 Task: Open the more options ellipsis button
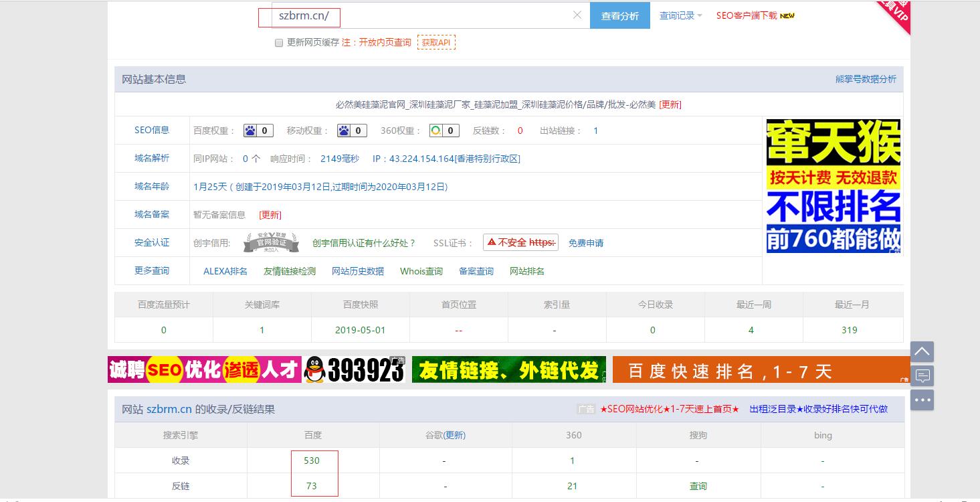click(x=922, y=400)
